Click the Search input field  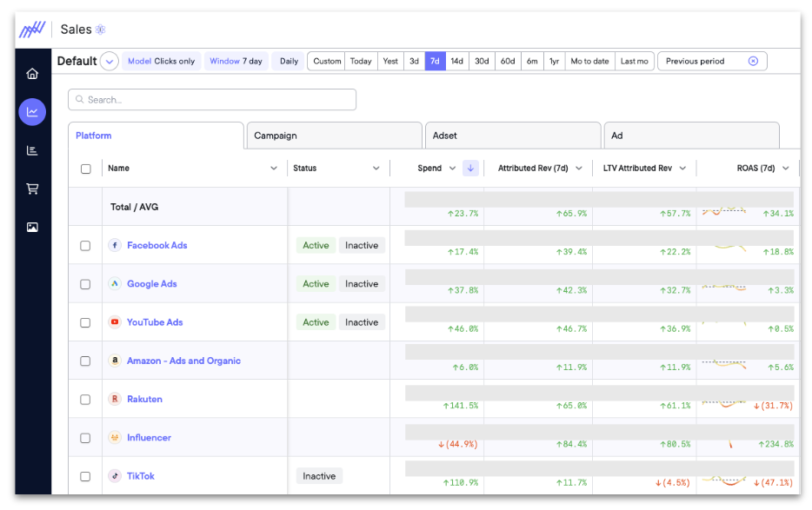coord(212,100)
